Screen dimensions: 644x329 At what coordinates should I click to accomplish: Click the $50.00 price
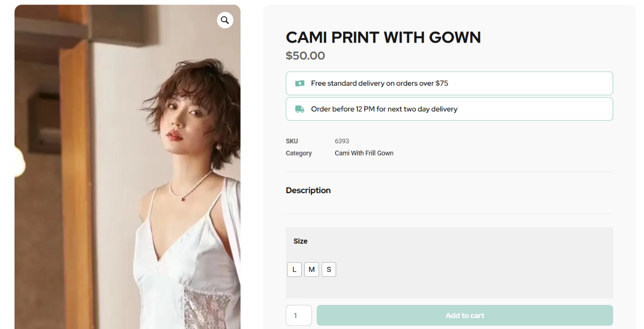pyautogui.click(x=305, y=56)
